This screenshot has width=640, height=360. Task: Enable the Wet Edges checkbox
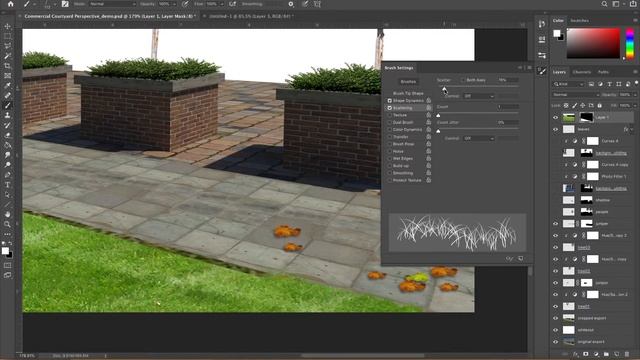coord(389,158)
